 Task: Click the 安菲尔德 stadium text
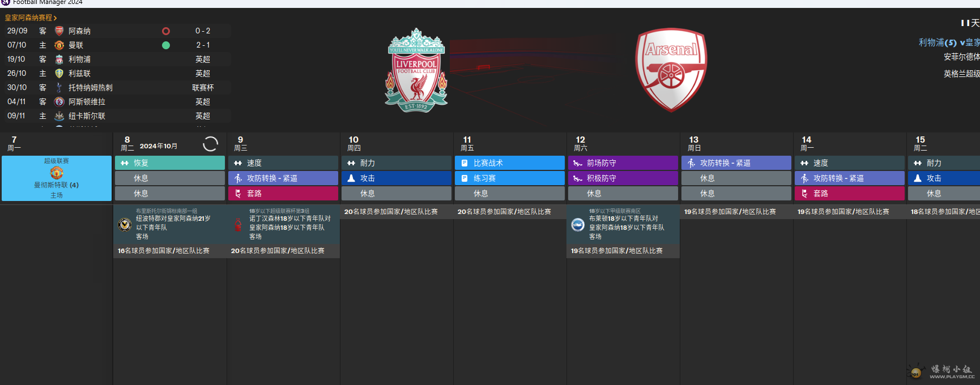pyautogui.click(x=961, y=57)
